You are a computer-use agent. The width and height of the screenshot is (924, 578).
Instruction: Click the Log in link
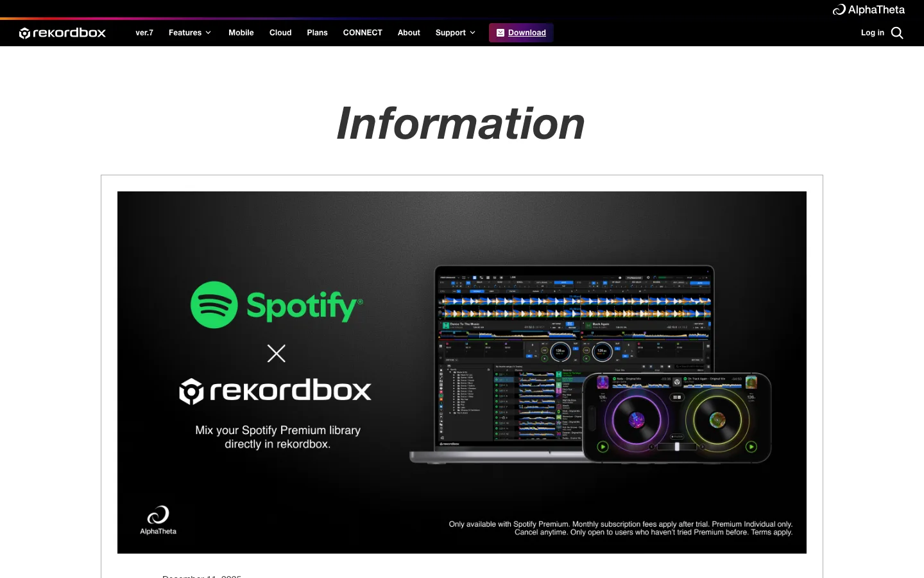pyautogui.click(x=872, y=33)
